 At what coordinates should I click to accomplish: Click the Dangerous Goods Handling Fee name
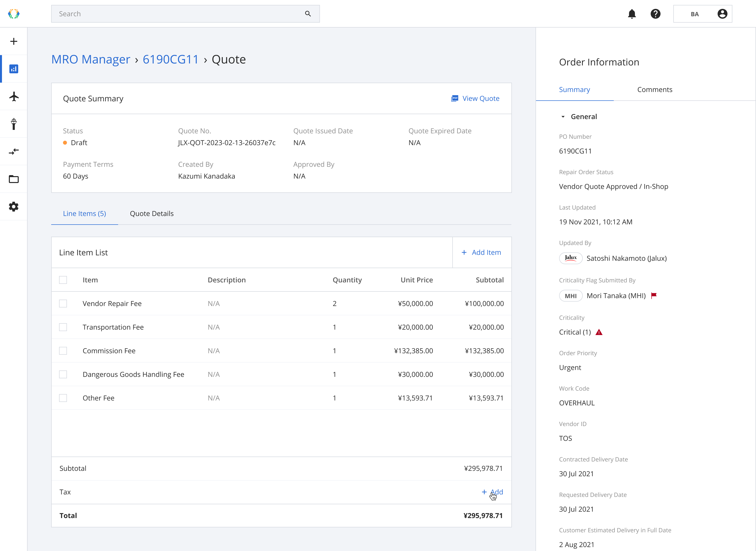coord(133,374)
